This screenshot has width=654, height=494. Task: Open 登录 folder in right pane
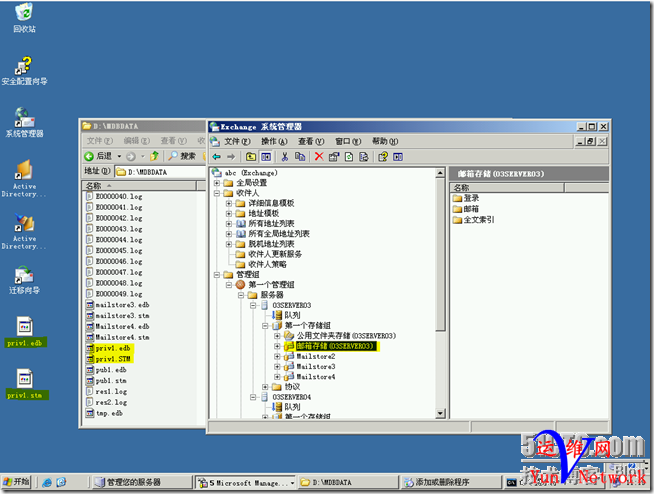pos(466,198)
